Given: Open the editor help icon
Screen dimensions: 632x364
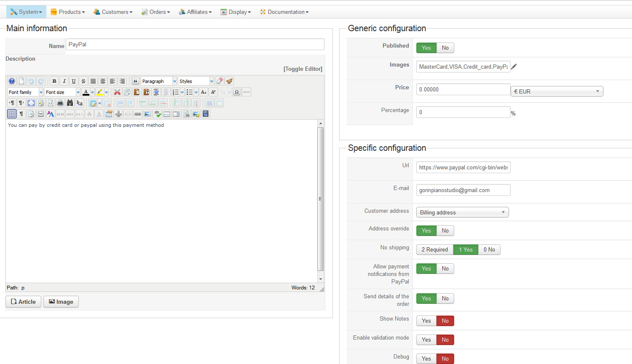Looking at the screenshot, I should 12,81.
